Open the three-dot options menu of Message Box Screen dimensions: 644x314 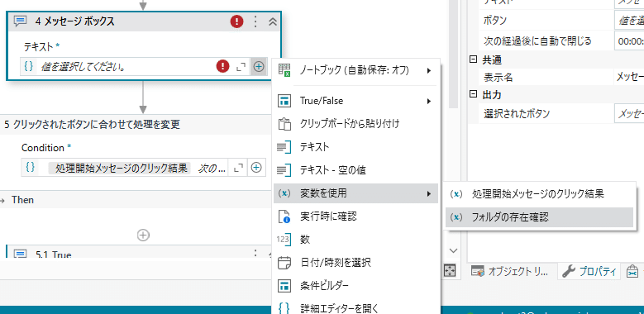pos(255,21)
